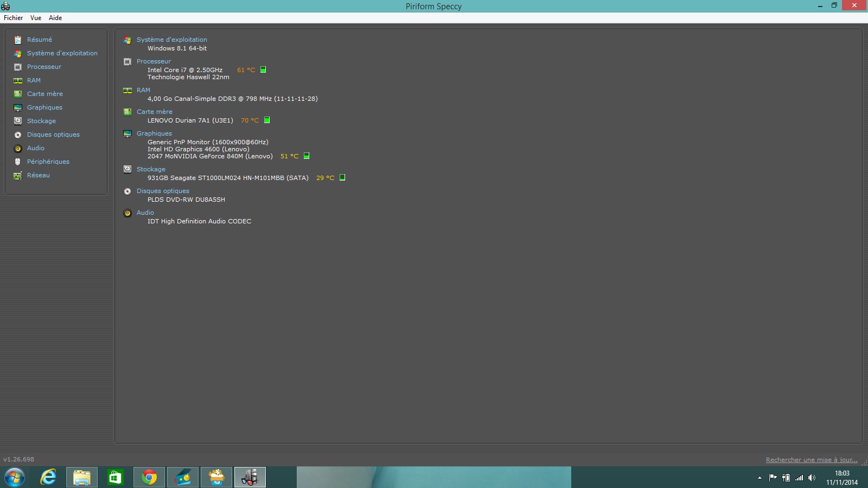The width and height of the screenshot is (868, 488).
Task: Click the Seagate ST1000LM024 storage line
Action: point(228,178)
